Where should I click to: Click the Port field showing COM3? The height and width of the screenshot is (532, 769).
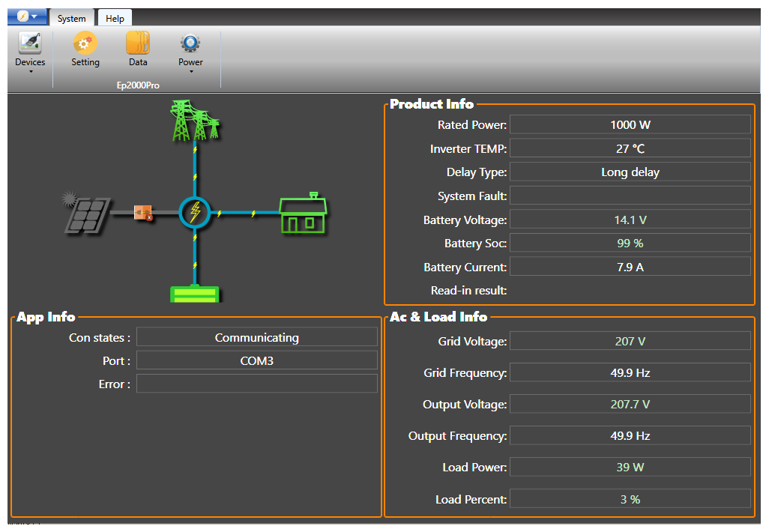pos(256,360)
